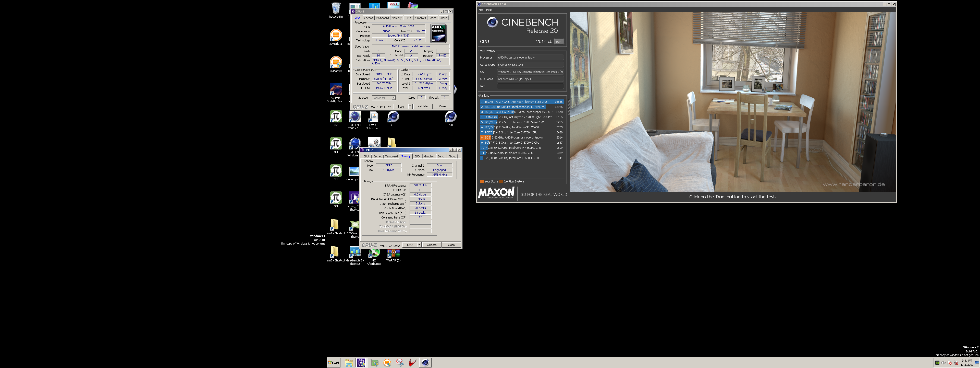This screenshot has height=368, width=980.
Task: Open the About tab in top CPU-Z window
Action: click(x=443, y=18)
